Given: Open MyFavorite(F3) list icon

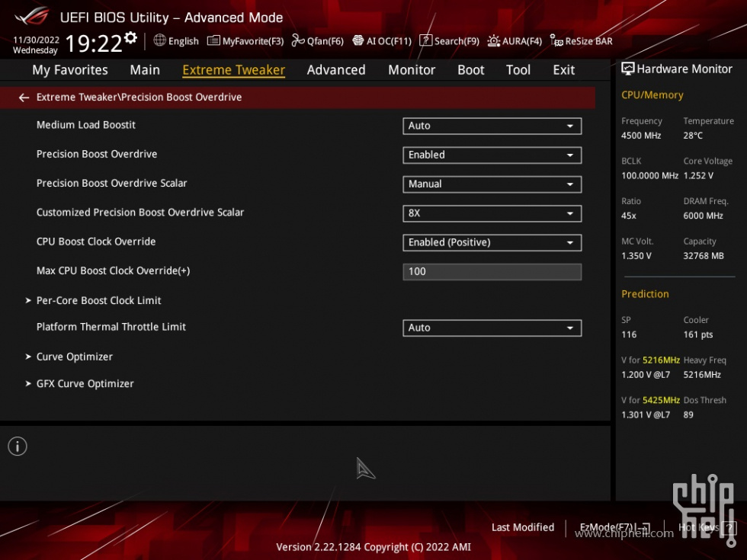Looking at the screenshot, I should 213,40.
